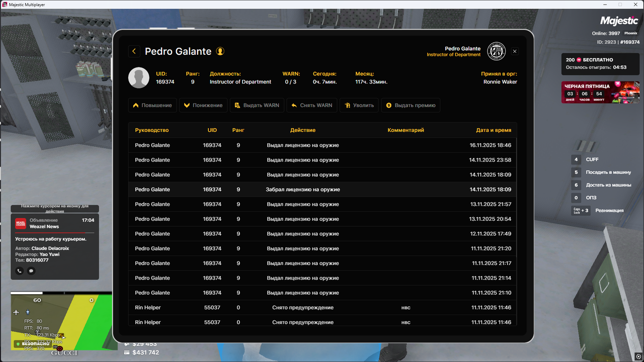Click the Выдать WARN button
The height and width of the screenshot is (362, 644).
coord(257,106)
